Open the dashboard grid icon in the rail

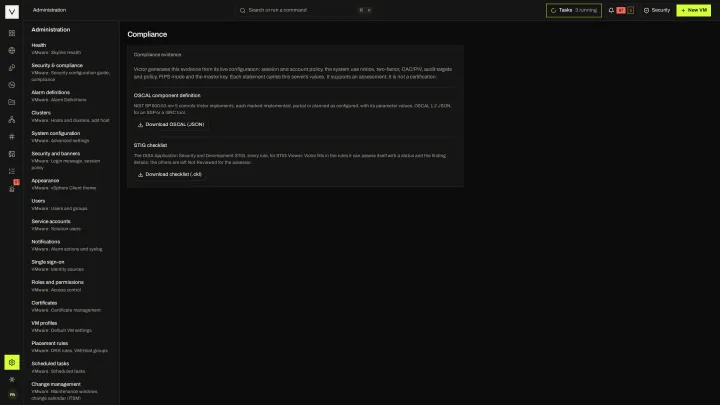tap(12, 33)
